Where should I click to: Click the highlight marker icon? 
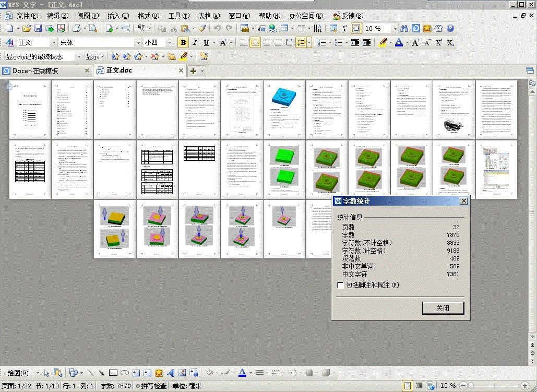[383, 43]
